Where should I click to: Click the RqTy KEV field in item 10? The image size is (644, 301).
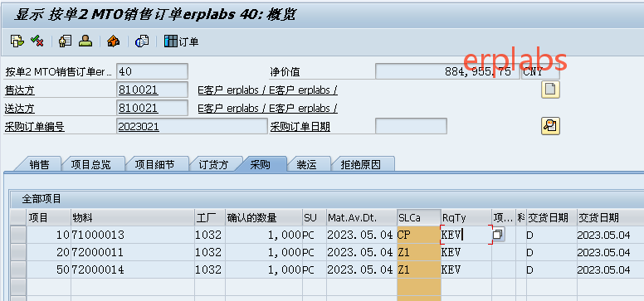pyautogui.click(x=466, y=235)
